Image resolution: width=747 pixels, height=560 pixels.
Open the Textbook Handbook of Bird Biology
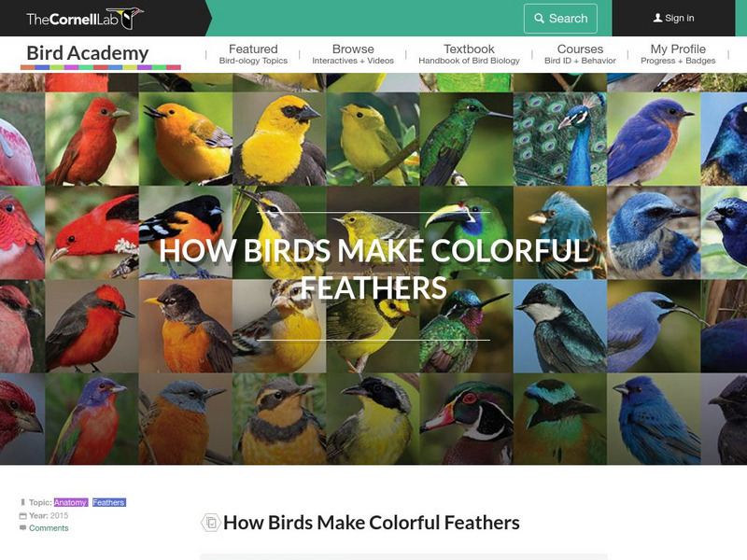point(469,54)
